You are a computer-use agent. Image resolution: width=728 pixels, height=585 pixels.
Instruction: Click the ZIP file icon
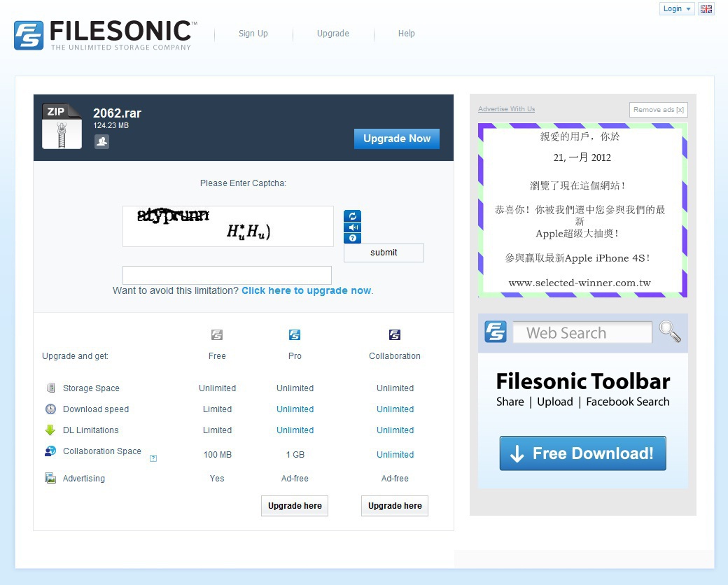[62, 126]
